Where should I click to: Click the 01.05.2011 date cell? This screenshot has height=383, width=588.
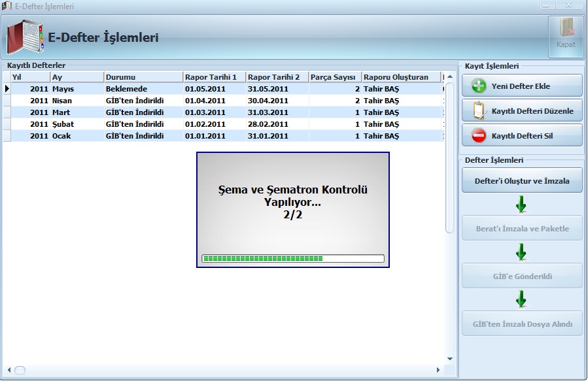click(x=215, y=89)
